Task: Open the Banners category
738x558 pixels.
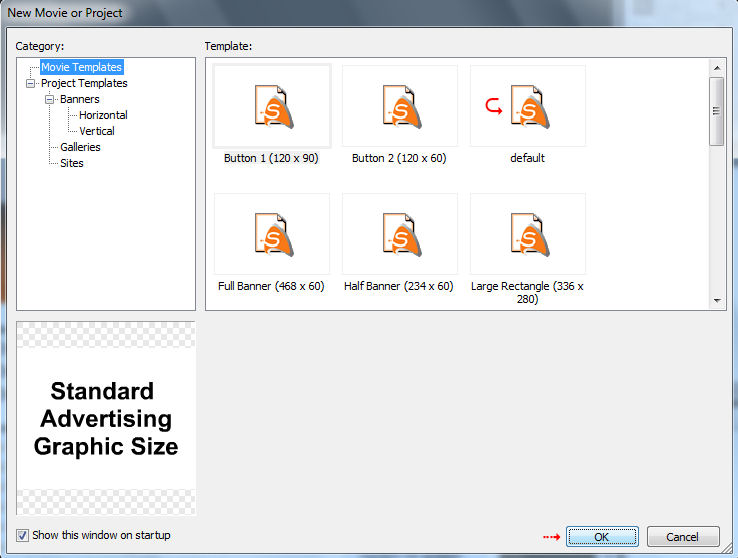Action: (x=80, y=99)
